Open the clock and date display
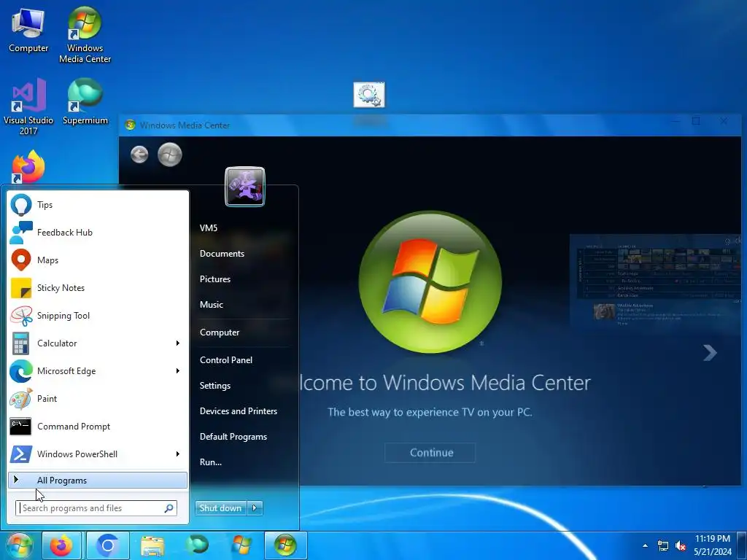747x560 pixels. 712,545
